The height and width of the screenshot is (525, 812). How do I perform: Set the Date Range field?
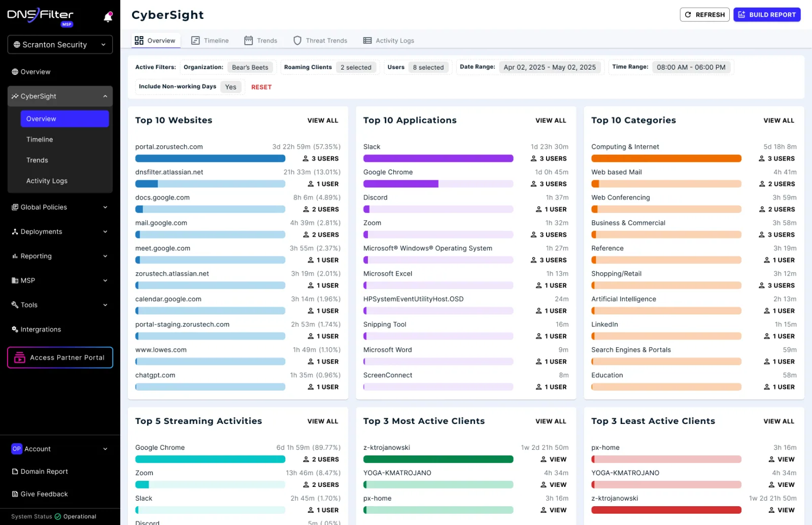550,68
